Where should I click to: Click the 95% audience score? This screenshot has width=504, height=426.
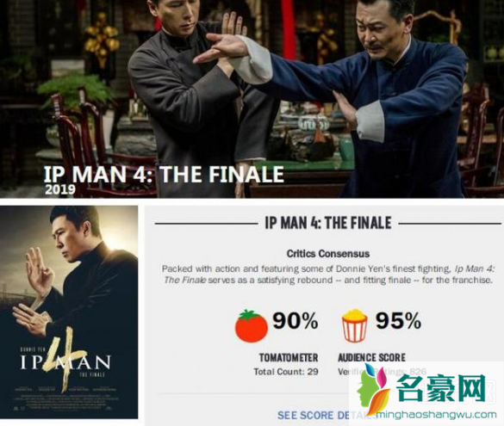point(398,321)
